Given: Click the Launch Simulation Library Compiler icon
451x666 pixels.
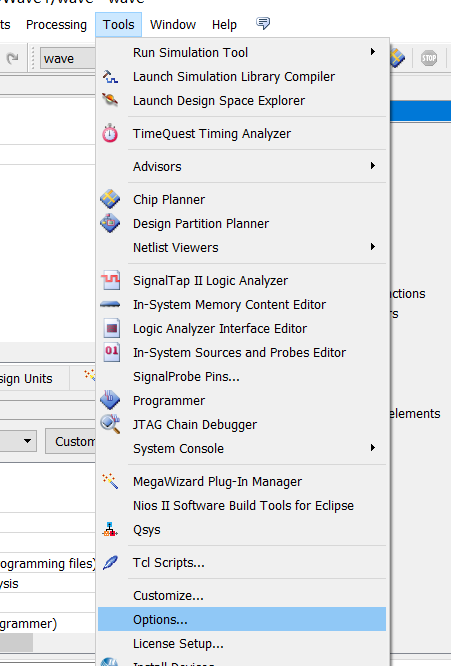Looking at the screenshot, I should tap(110, 77).
